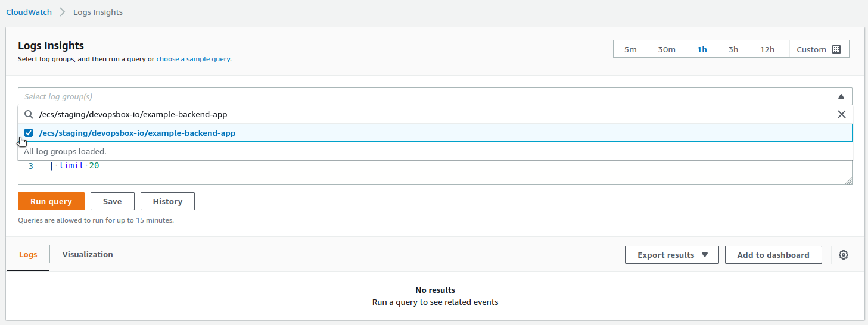Open the Export results dropdown
Viewport: 868px width, 325px height.
[x=672, y=255]
